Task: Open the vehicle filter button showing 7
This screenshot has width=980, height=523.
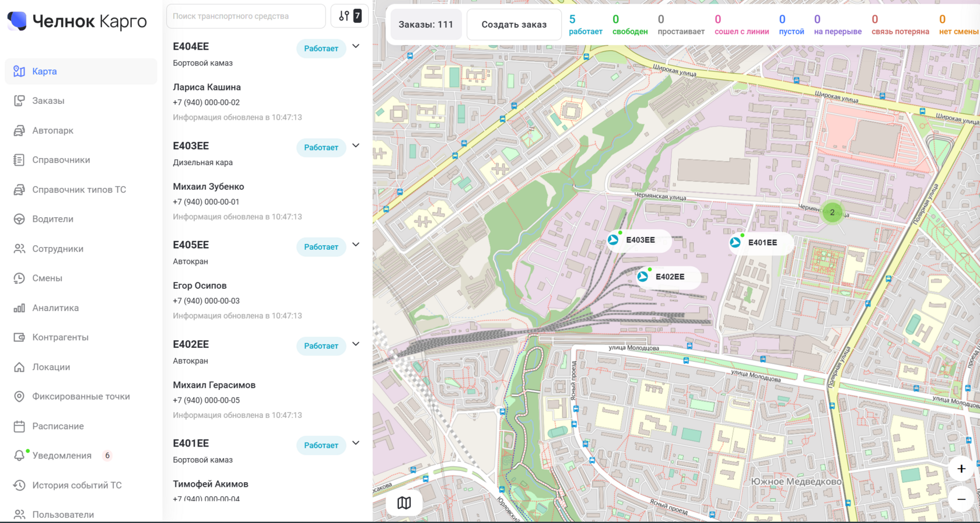Action: [349, 16]
